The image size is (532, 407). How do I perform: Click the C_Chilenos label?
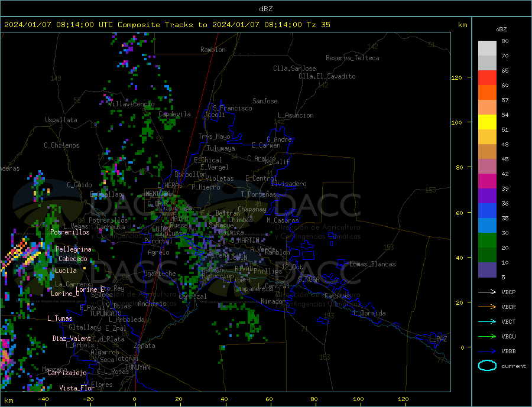pos(61,145)
